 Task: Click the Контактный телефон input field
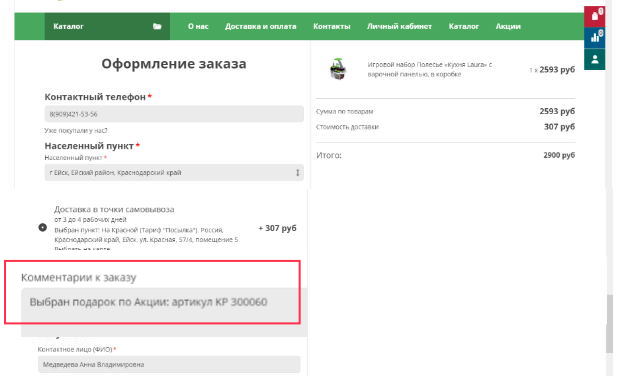(174, 114)
